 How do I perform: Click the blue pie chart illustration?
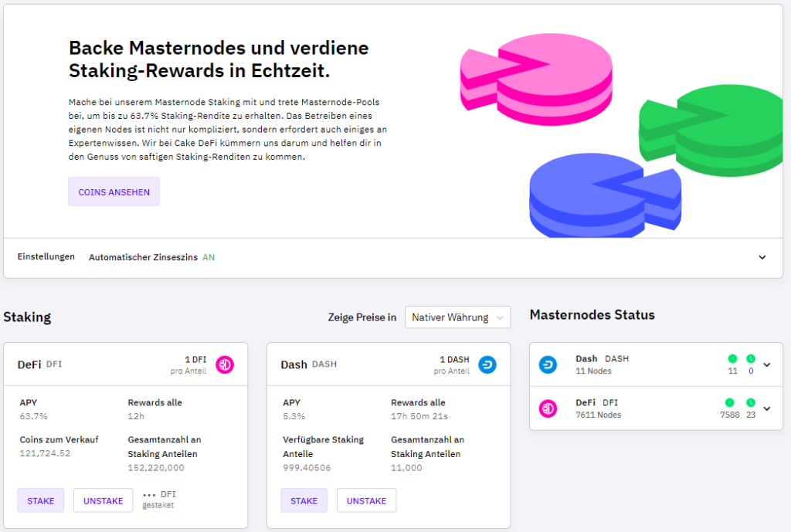click(605, 195)
